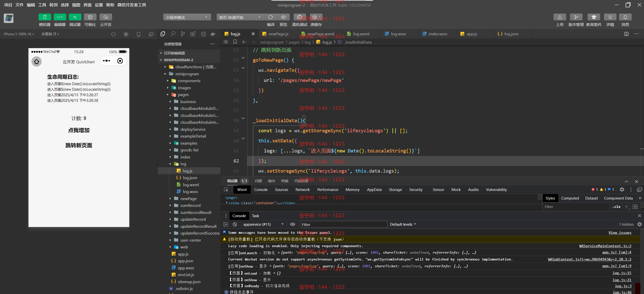Collapse the debugger panel chevron
This screenshot has width=644, height=294.
click(x=626, y=181)
